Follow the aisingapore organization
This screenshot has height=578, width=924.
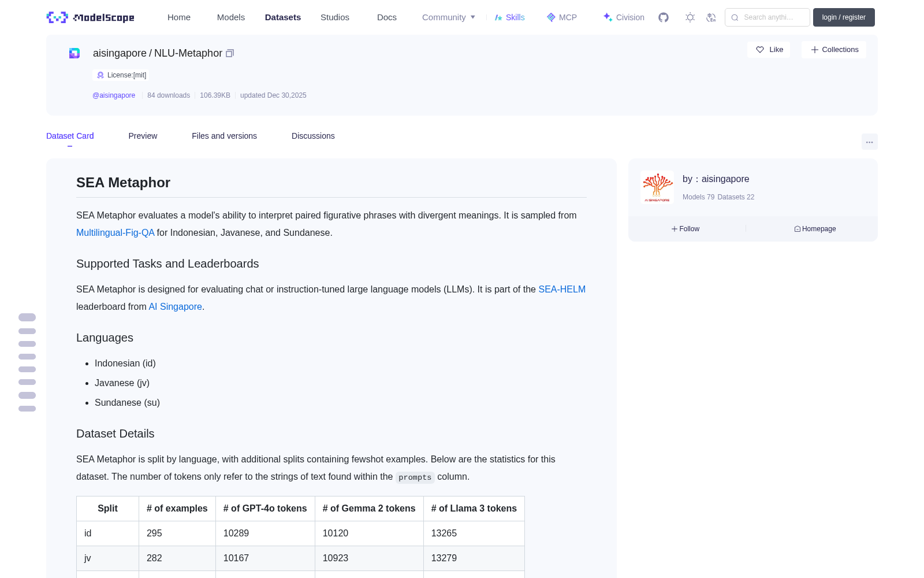pyautogui.click(x=685, y=229)
